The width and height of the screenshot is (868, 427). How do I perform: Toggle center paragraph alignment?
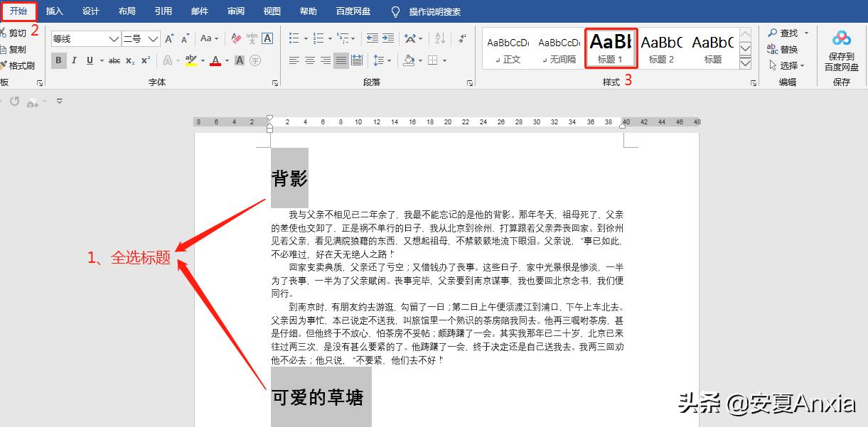pos(310,60)
